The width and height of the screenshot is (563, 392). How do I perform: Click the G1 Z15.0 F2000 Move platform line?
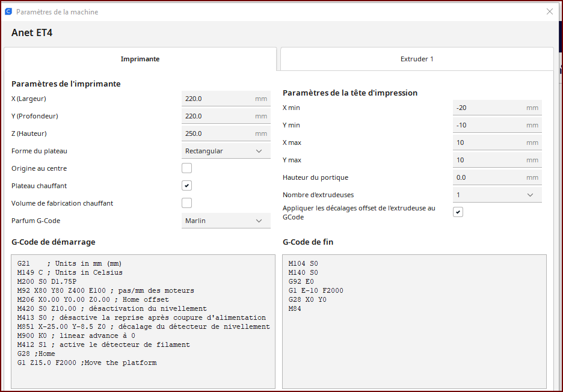tap(87, 363)
